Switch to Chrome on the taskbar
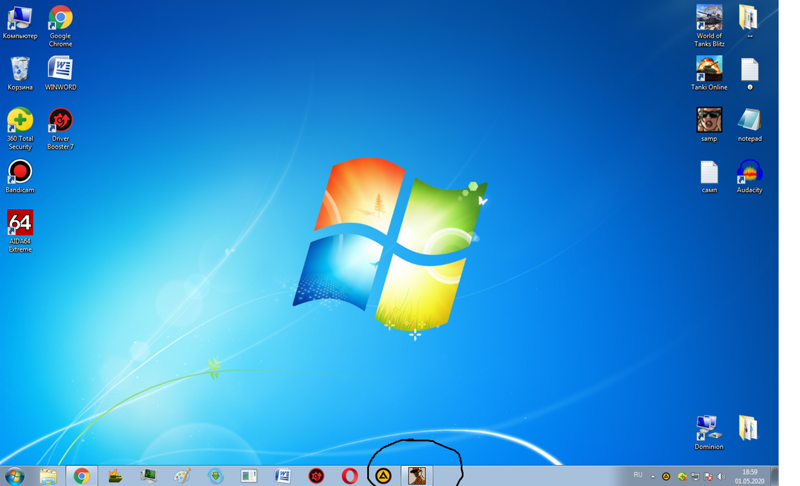800x486 pixels. pos(82,476)
